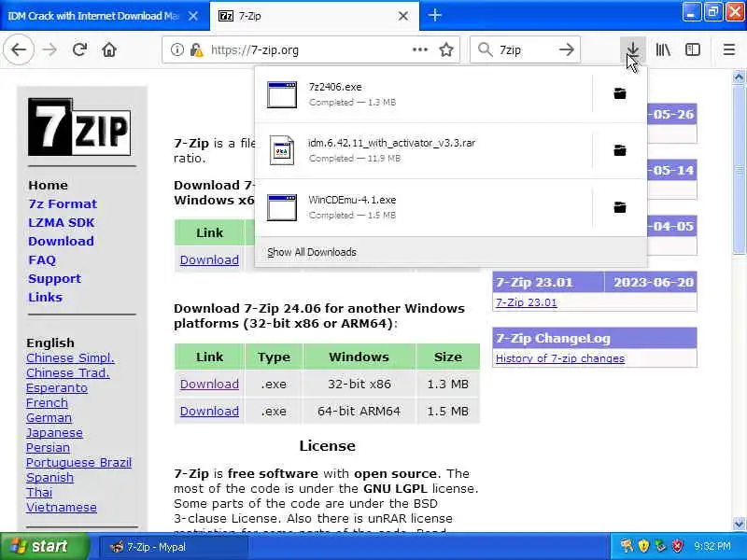Open containing folder for idm rar file
The height and width of the screenshot is (560, 747).
[619, 150]
